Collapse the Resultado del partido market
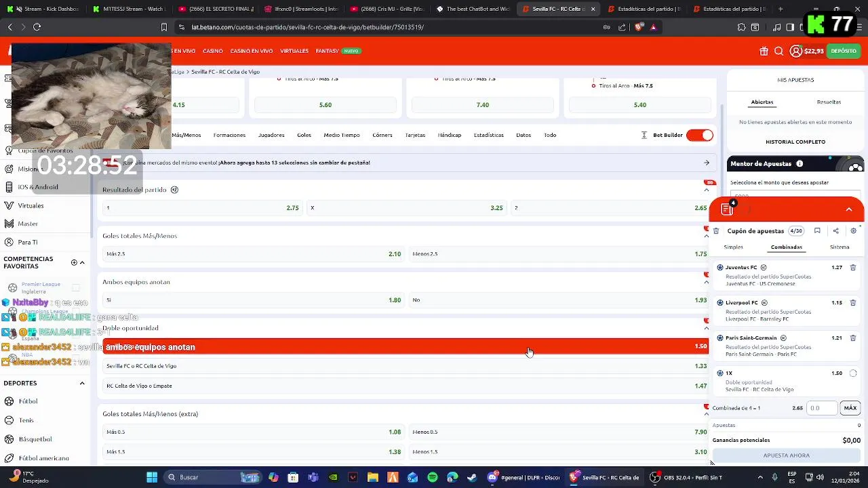Viewport: 868px width, 488px height. pos(706,190)
